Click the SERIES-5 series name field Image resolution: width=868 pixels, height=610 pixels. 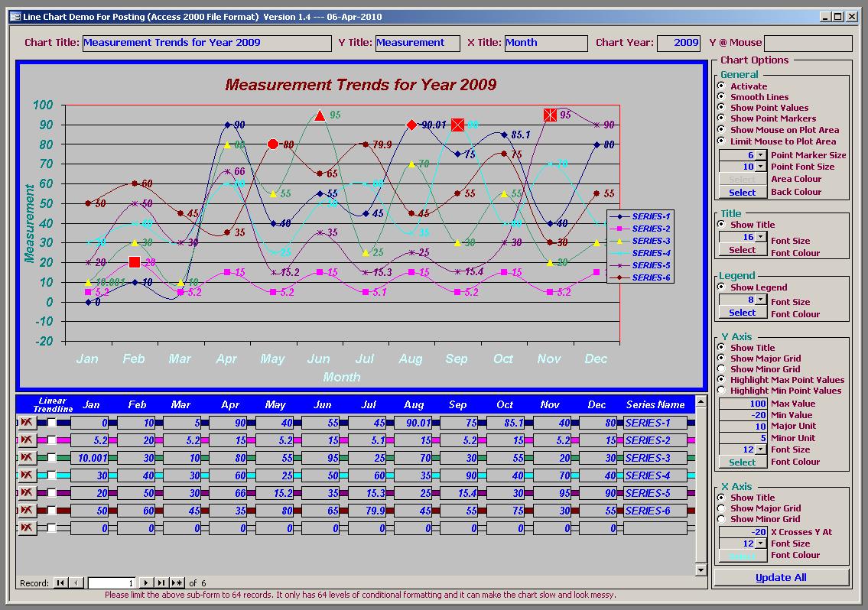click(x=655, y=493)
